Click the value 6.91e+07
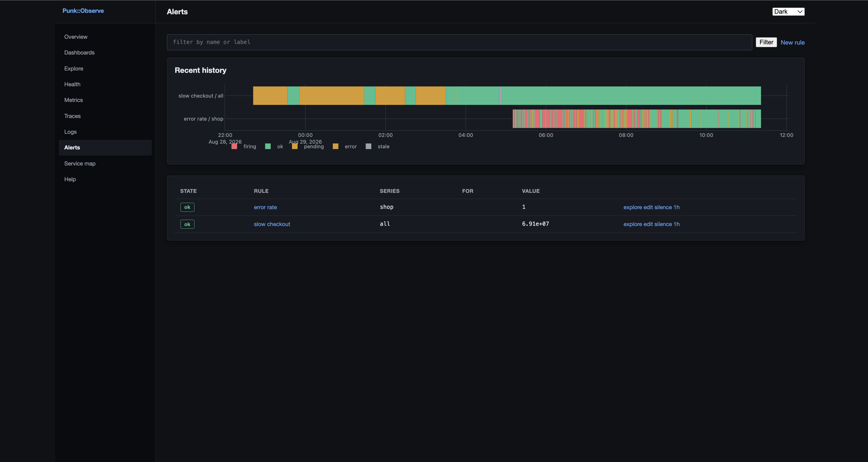Viewport: 868px width, 462px height. pos(535,224)
